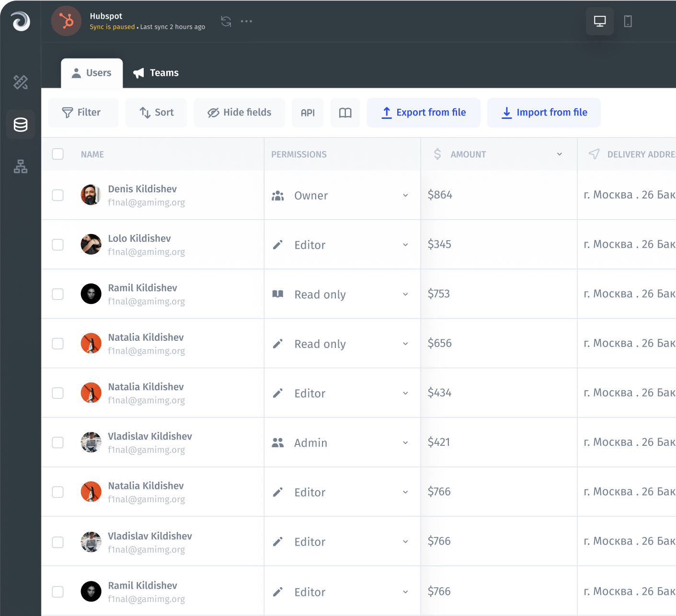Click the $864 amount cell
The height and width of the screenshot is (616, 676).
(x=499, y=195)
